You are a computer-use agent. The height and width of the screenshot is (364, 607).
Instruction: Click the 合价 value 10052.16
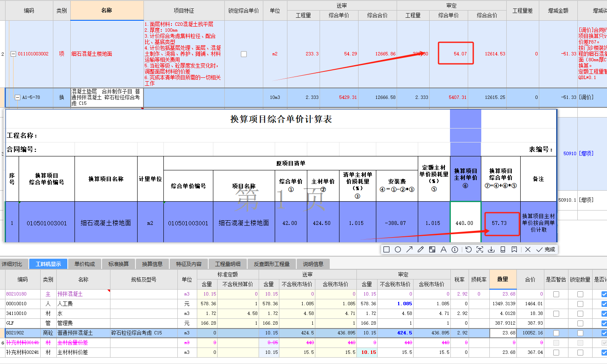point(533,333)
